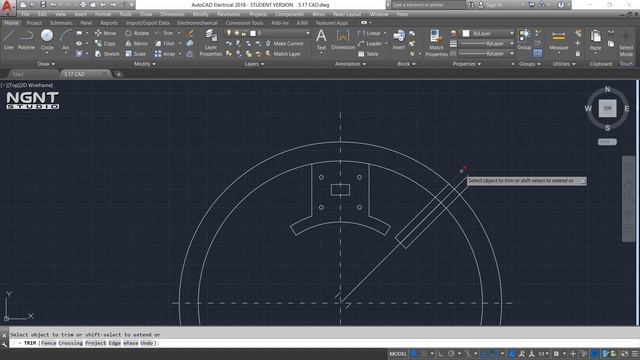This screenshot has height=360, width=640.
Task: Activate the Stretch command
Action: pos(107,53)
